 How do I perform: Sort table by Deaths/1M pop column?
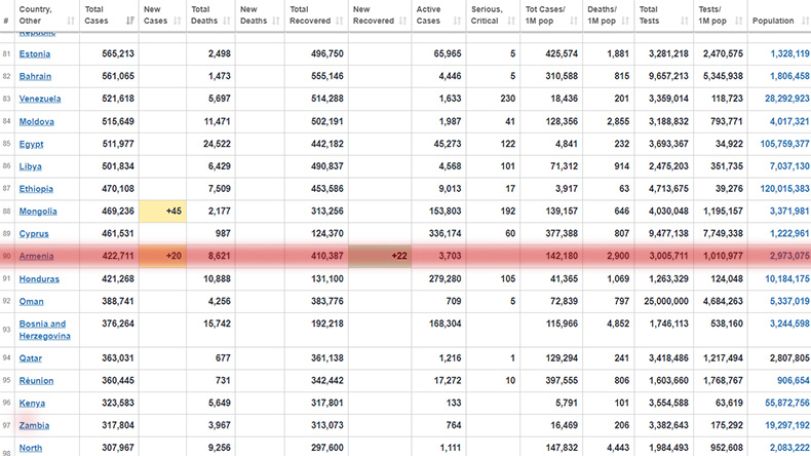point(609,16)
